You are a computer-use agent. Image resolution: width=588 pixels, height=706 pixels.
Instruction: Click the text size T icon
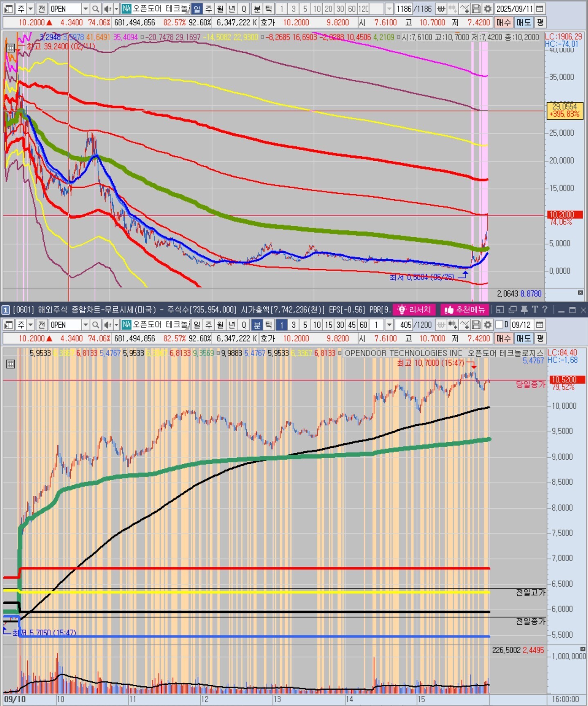click(x=534, y=310)
